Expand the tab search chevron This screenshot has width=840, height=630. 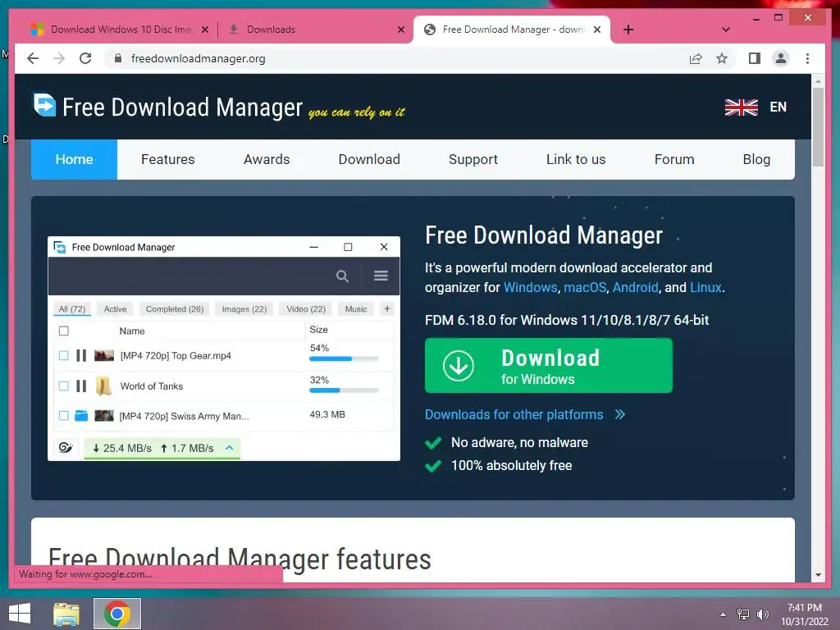click(726, 30)
